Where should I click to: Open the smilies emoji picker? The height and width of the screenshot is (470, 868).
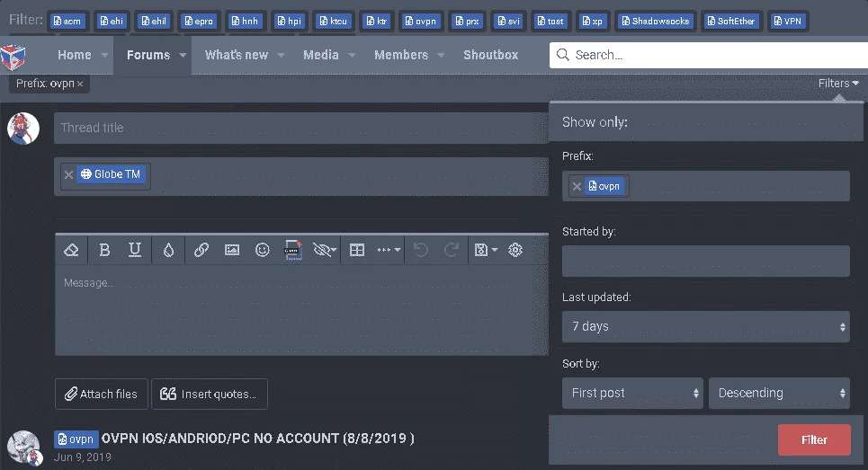tap(263, 250)
